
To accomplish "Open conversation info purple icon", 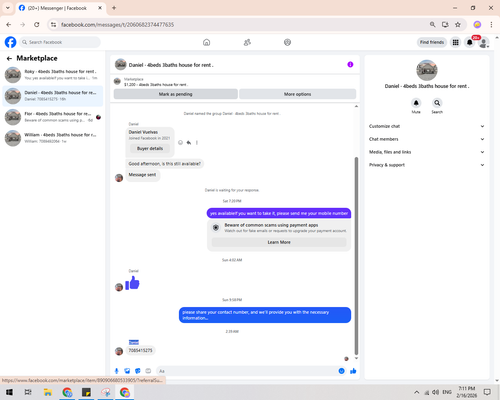I will click(350, 65).
